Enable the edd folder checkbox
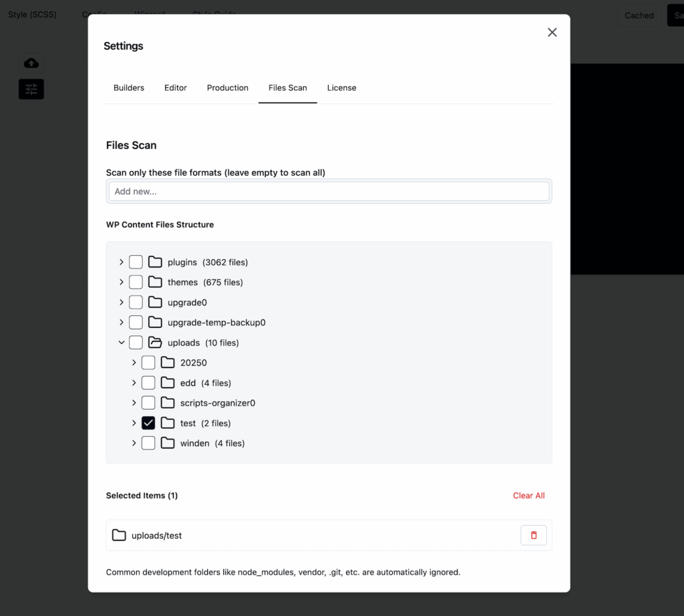 148,382
